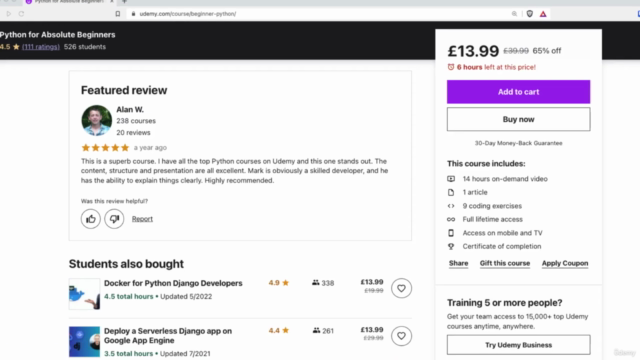Click the article document icon
Image resolution: width=640 pixels, height=360 pixels.
(451, 192)
